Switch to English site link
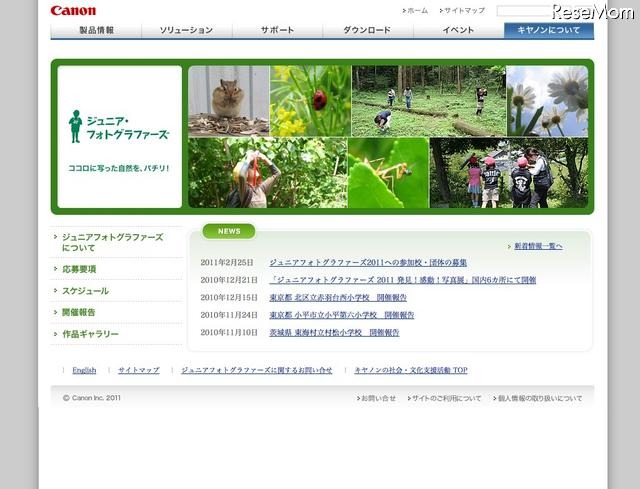The height and width of the screenshot is (489, 640). coord(84,370)
